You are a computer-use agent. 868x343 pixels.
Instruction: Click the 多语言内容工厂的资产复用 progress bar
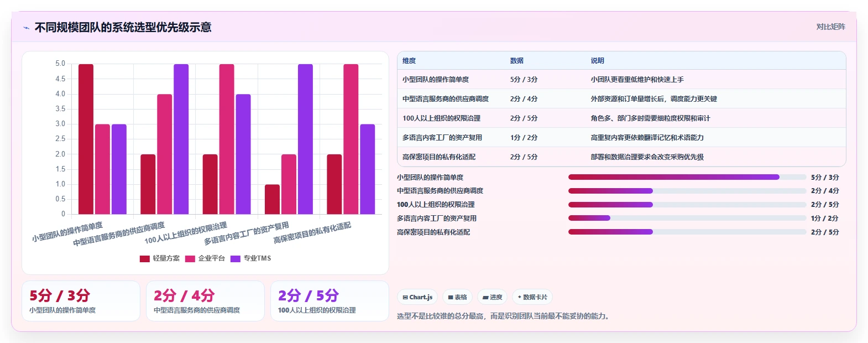(687, 218)
